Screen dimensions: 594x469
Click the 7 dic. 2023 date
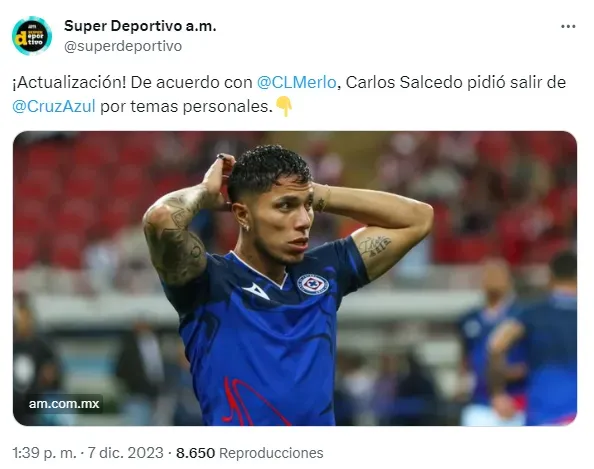tap(125, 453)
